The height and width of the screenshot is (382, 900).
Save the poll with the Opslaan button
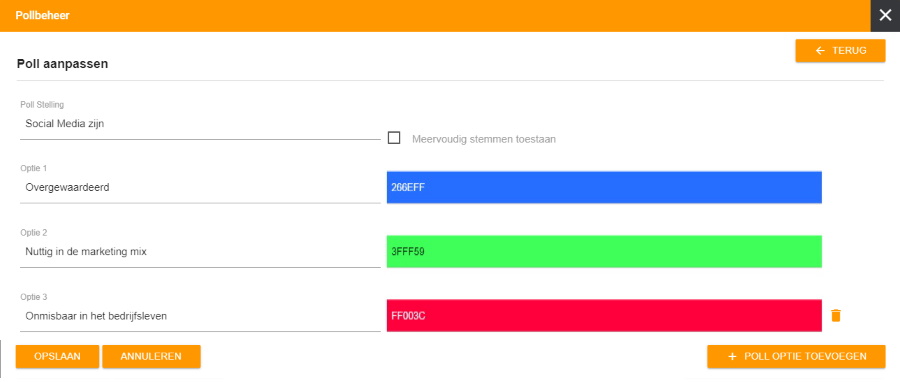coord(57,356)
